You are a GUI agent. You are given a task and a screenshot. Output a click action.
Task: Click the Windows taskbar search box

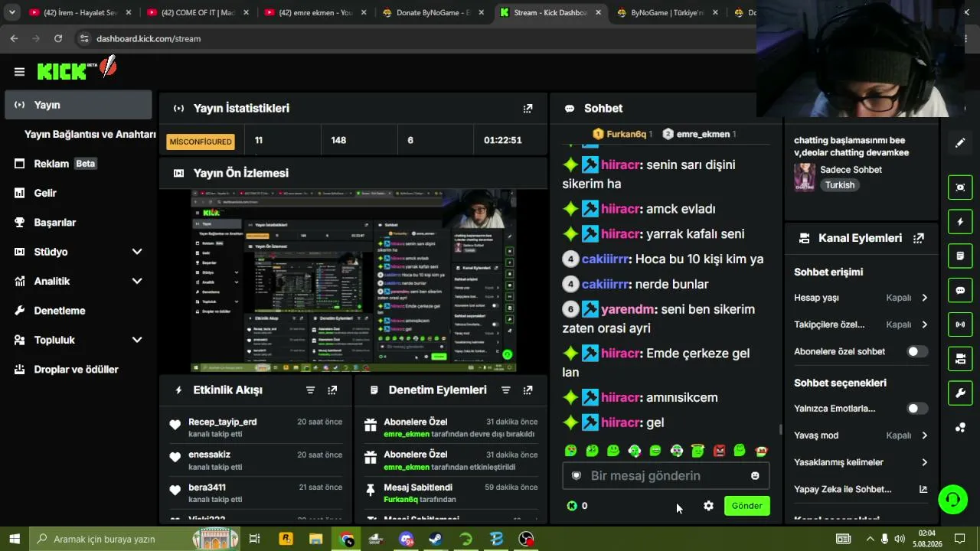(x=134, y=539)
